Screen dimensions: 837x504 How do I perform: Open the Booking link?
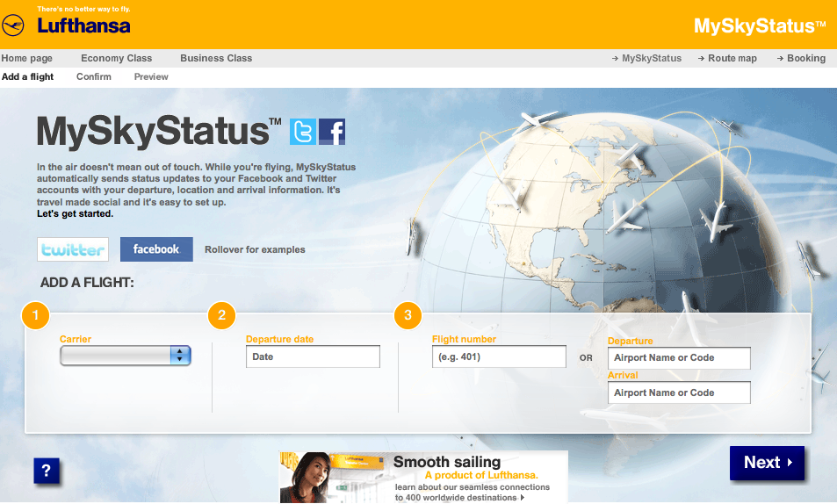[801, 58]
